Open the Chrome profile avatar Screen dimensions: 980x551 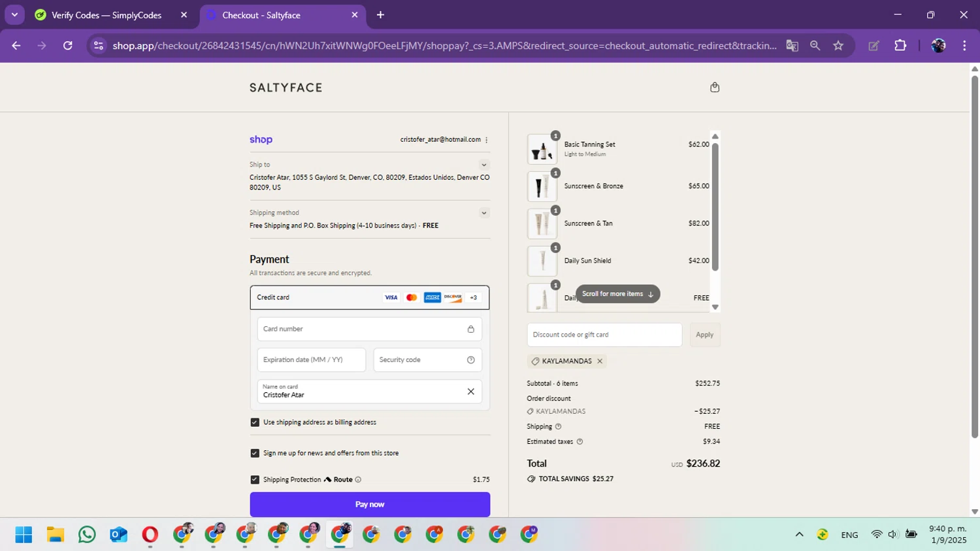938,45
